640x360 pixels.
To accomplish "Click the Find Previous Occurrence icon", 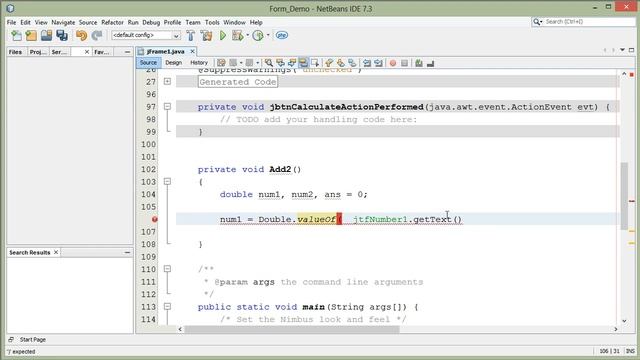I will coord(280,63).
